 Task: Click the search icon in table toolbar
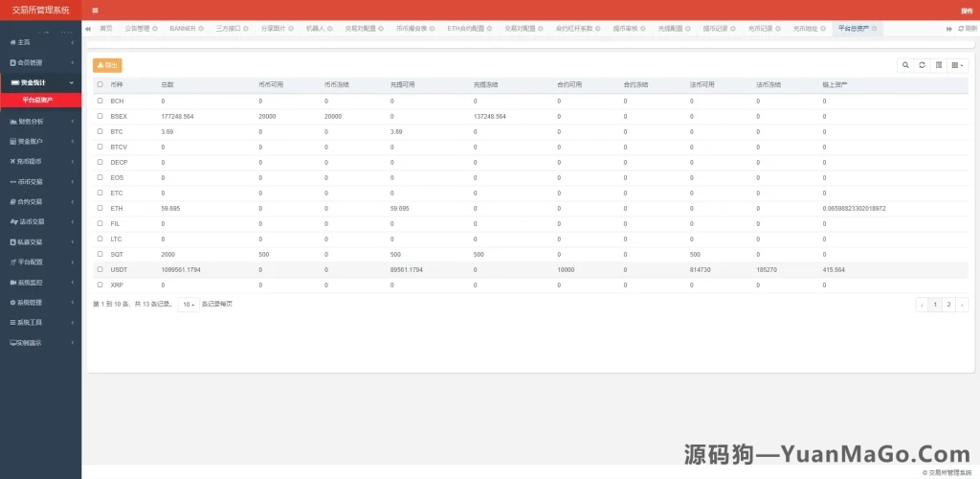coord(905,65)
